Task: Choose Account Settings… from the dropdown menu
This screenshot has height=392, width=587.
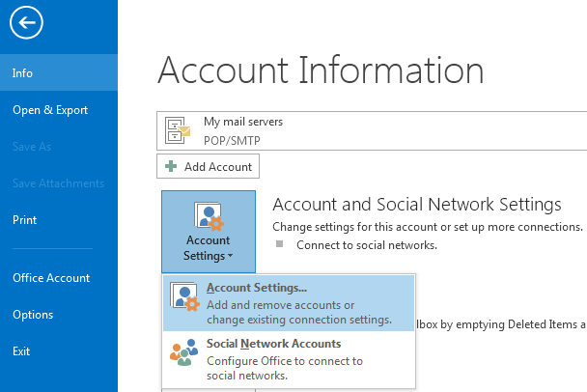Action: click(289, 303)
